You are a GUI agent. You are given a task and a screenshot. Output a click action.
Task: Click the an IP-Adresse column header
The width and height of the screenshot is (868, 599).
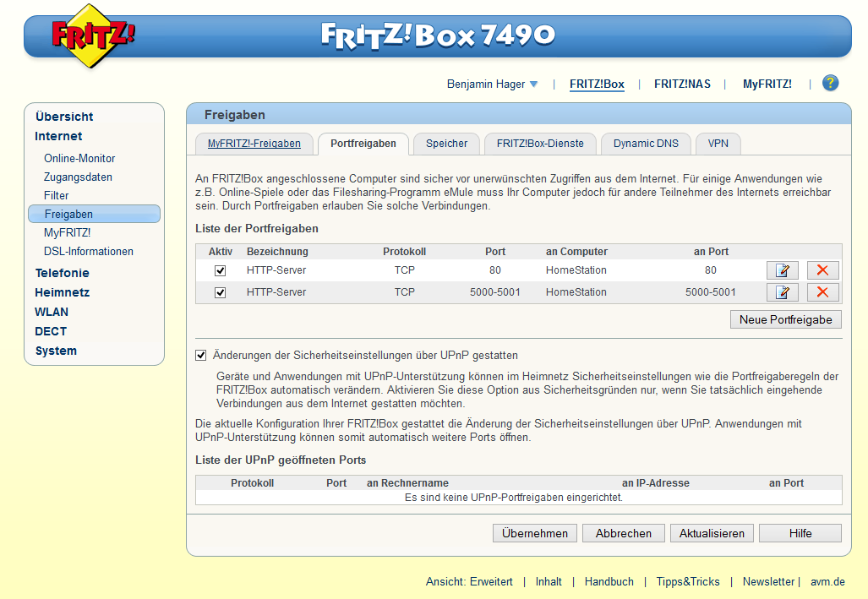(655, 482)
